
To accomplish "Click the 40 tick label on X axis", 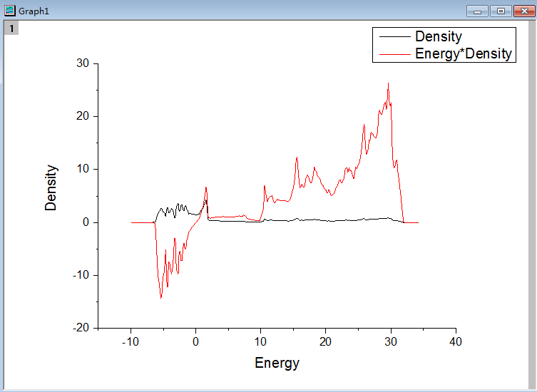I will pos(456,342).
